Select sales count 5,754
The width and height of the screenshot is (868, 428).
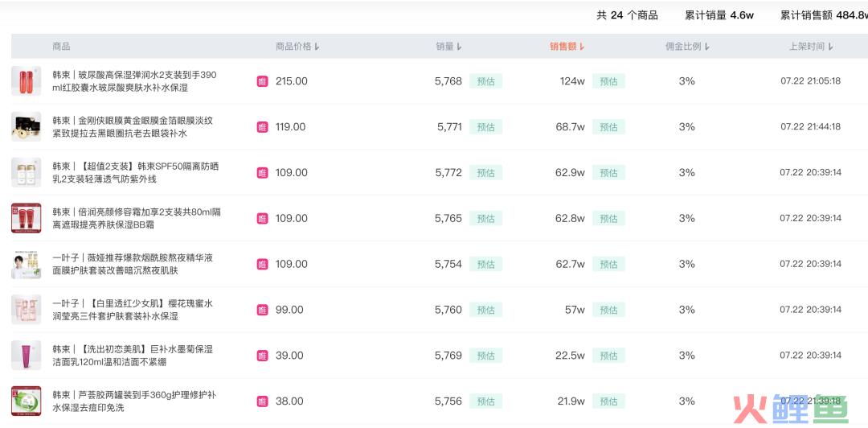coord(448,264)
